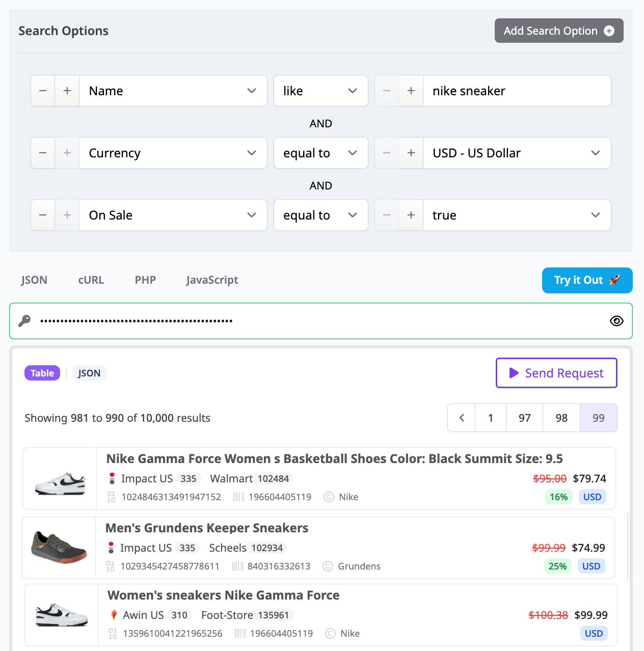Open the 'like' operator dropdown

(x=321, y=91)
